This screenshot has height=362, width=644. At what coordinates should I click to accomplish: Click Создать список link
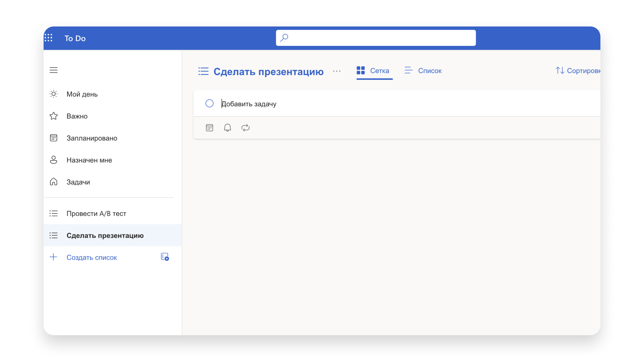tap(92, 257)
